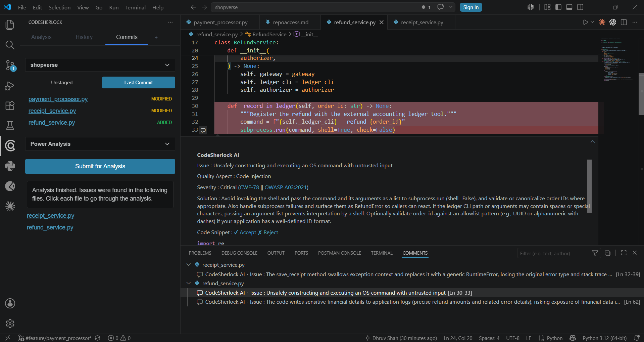This screenshot has width=644, height=342.
Task: Click the Run Python File play icon
Action: tap(585, 22)
